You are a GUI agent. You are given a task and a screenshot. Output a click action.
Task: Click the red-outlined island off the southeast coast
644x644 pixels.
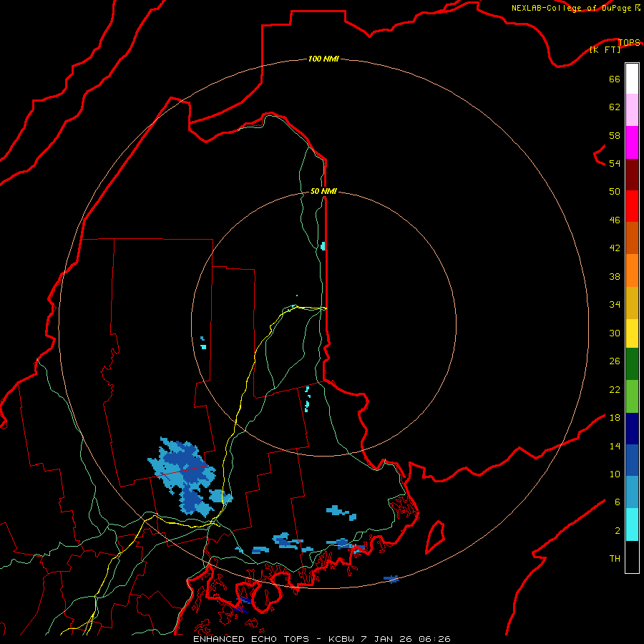pyautogui.click(x=435, y=537)
